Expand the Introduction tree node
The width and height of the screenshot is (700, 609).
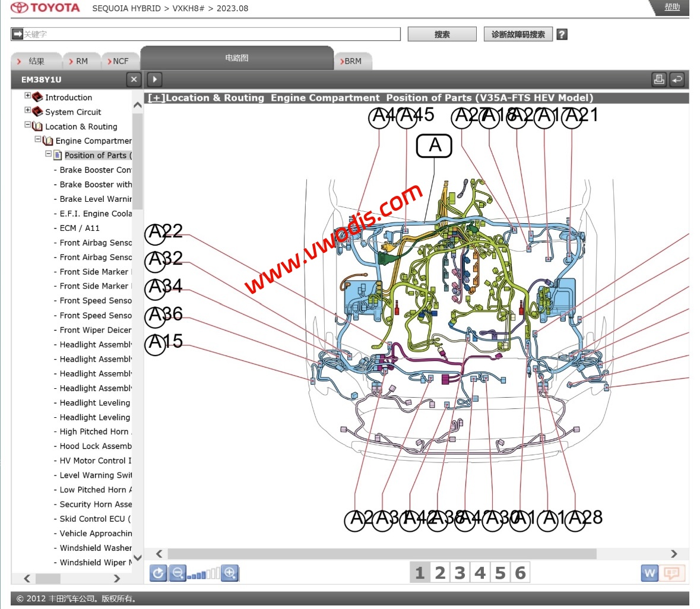(x=27, y=96)
